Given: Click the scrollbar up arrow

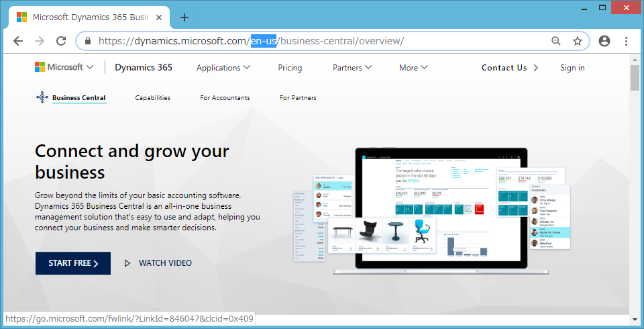Looking at the screenshot, I should click(x=635, y=58).
